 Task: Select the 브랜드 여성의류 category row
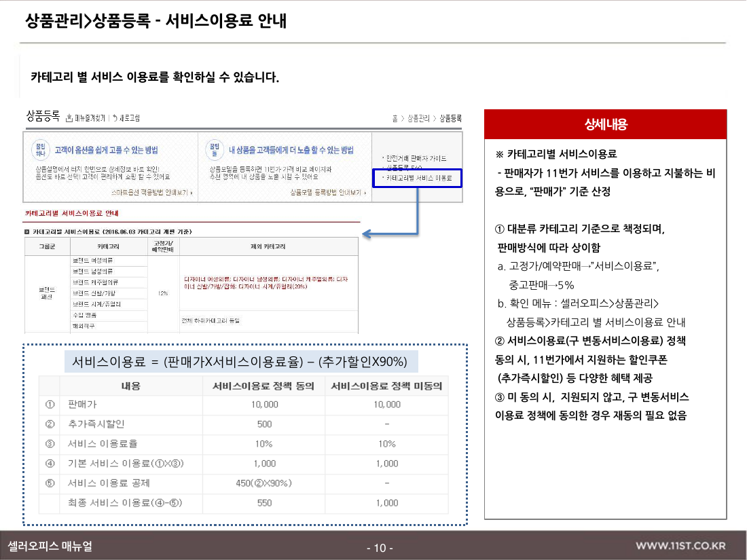(109, 261)
